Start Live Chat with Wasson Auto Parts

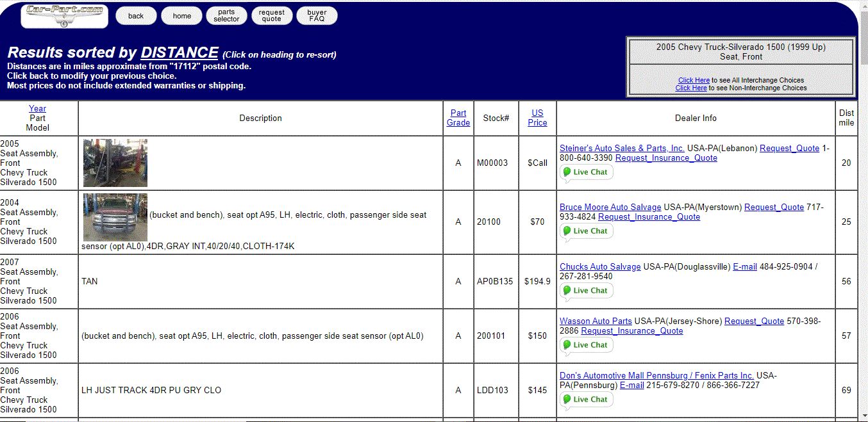[x=587, y=345]
